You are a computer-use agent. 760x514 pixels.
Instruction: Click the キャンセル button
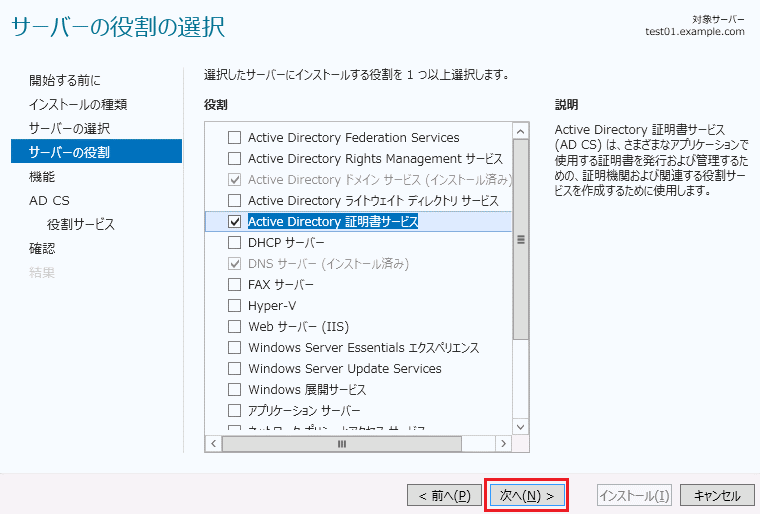pyautogui.click(x=717, y=496)
